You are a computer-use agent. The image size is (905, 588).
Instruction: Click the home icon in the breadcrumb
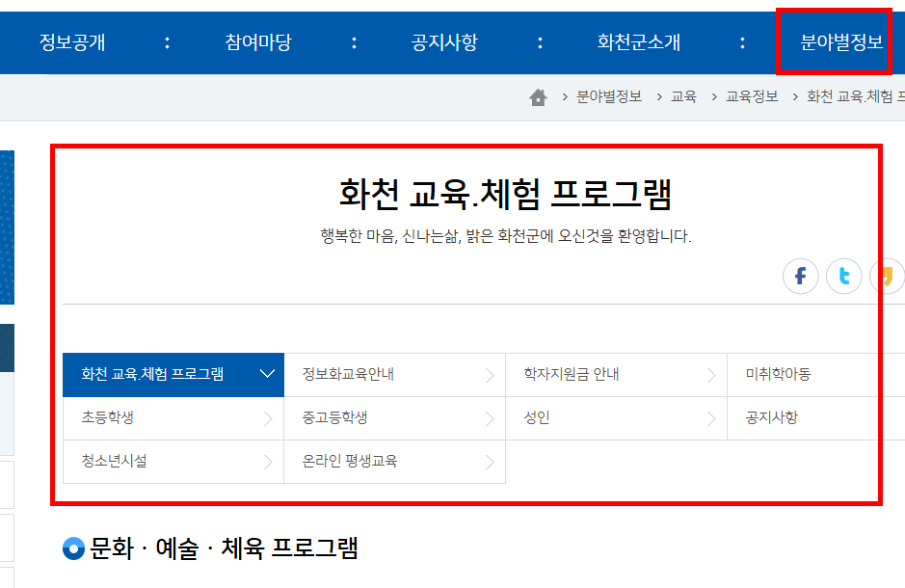[x=537, y=96]
